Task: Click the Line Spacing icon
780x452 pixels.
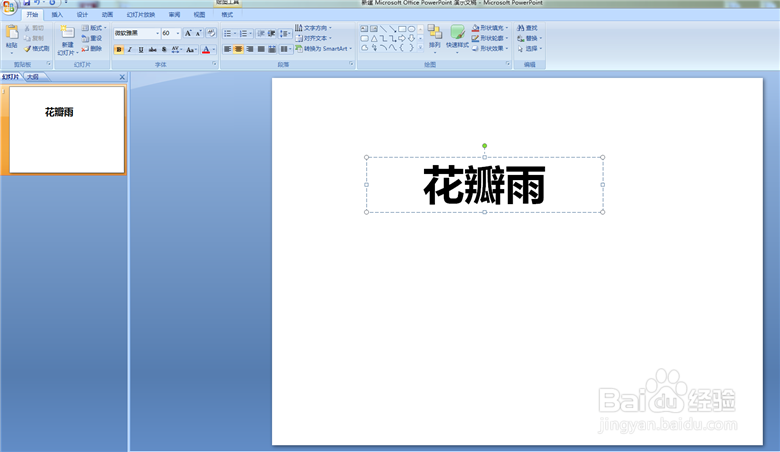Action: [x=285, y=33]
